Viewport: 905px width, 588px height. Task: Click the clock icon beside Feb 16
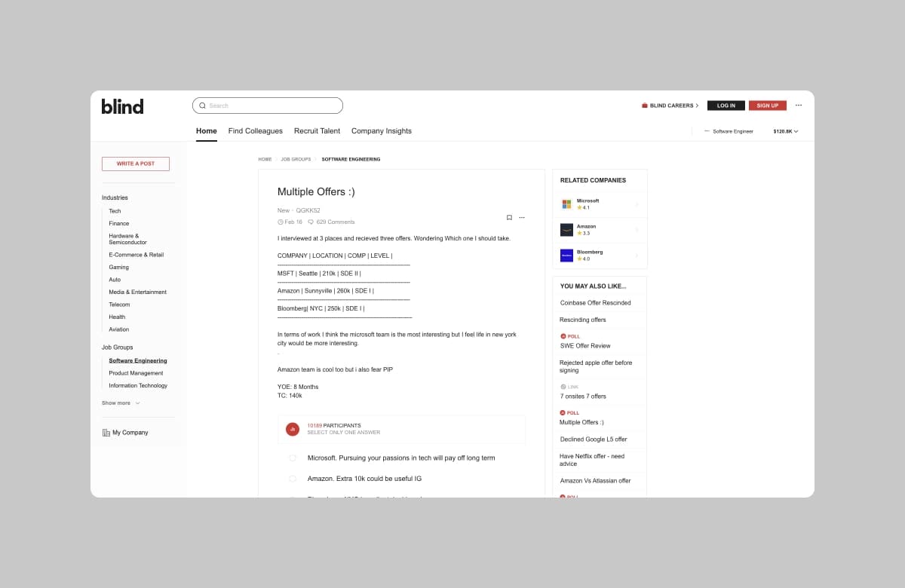tap(281, 222)
